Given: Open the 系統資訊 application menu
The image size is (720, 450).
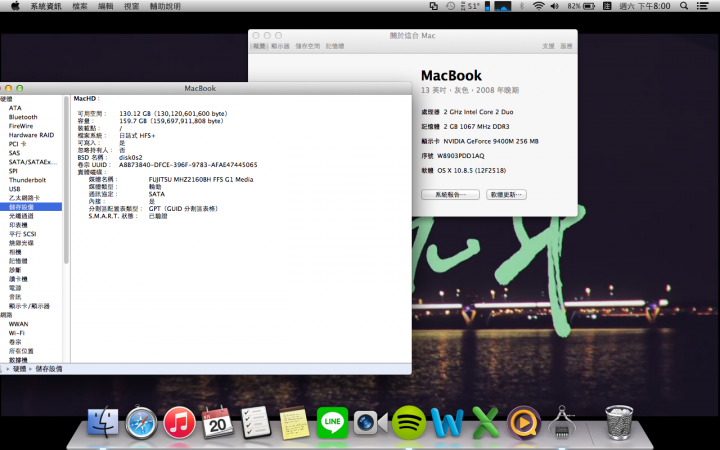Looking at the screenshot, I should pyautogui.click(x=46, y=6).
